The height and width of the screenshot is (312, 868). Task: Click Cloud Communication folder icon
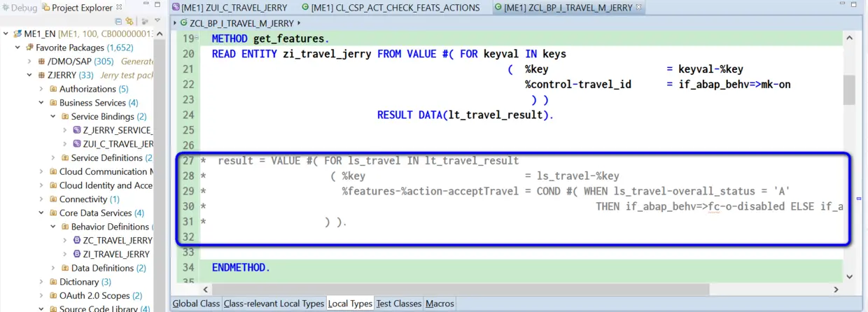click(x=52, y=171)
